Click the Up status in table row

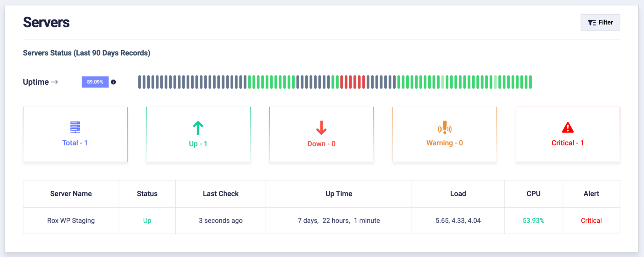[x=147, y=221]
